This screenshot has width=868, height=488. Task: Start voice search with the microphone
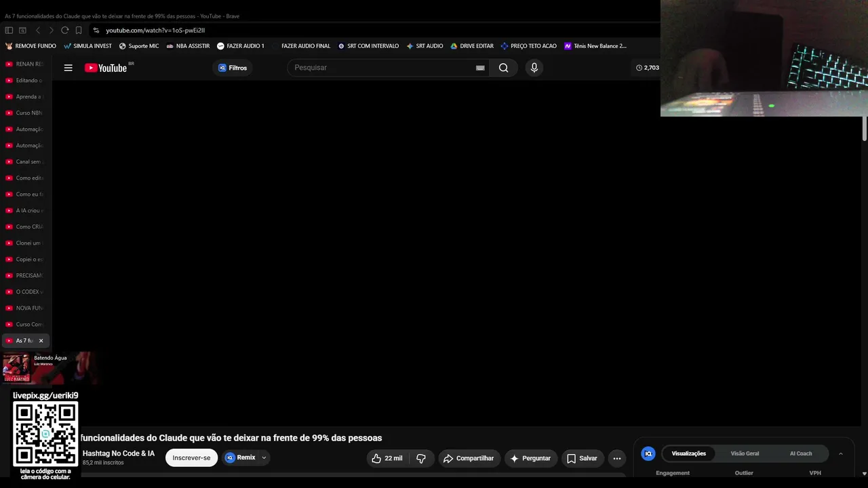(x=534, y=68)
